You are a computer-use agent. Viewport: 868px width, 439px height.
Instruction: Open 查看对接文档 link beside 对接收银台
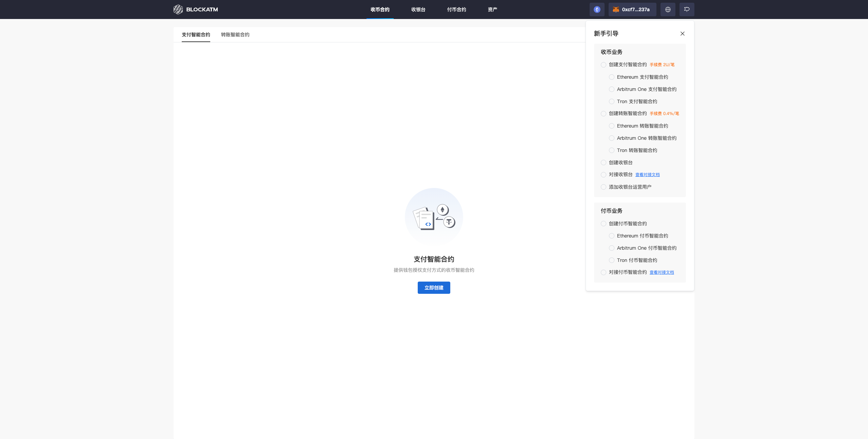tap(647, 175)
